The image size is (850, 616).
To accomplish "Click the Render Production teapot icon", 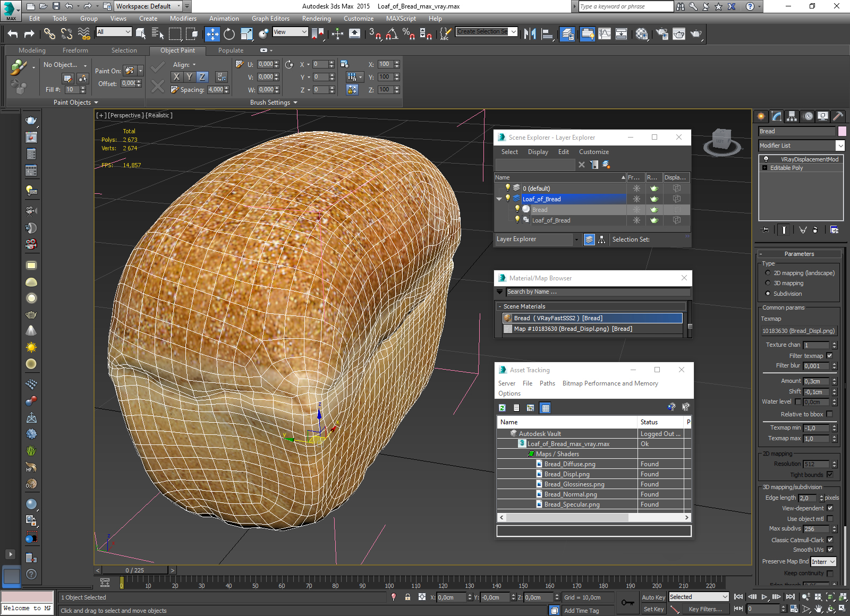I will [696, 34].
